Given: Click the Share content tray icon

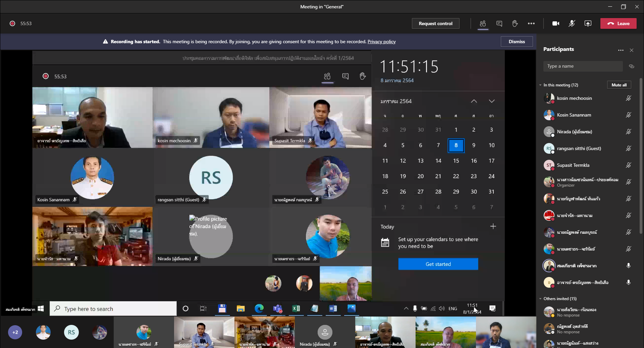Looking at the screenshot, I should click(588, 23).
